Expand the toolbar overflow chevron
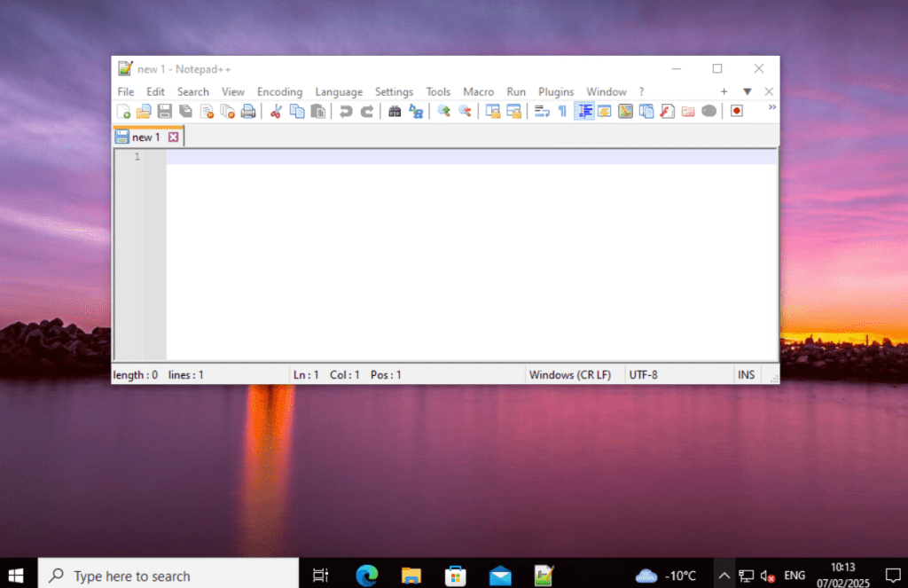Viewport: 908px width, 588px height. click(x=771, y=107)
